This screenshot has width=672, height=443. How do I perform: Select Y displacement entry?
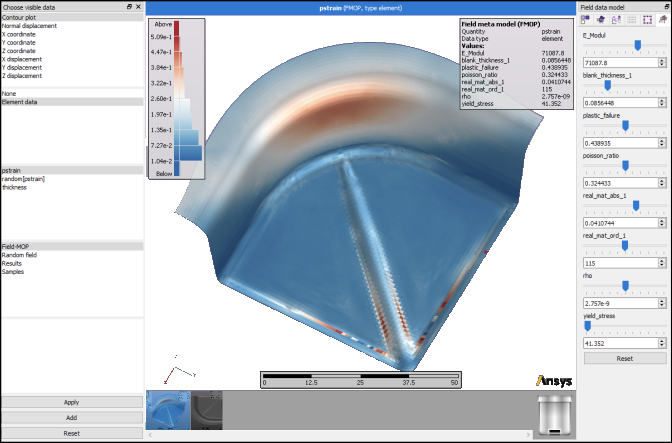pos(72,67)
